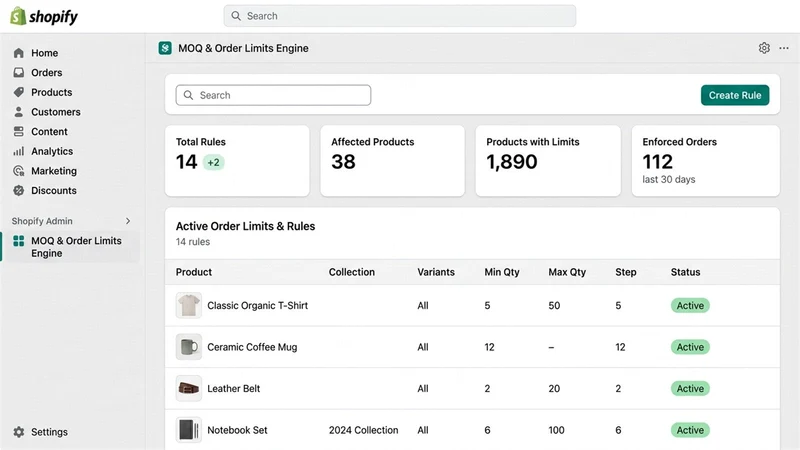800x450 pixels.
Task: Click the Total Rules card
Action: [237, 161]
